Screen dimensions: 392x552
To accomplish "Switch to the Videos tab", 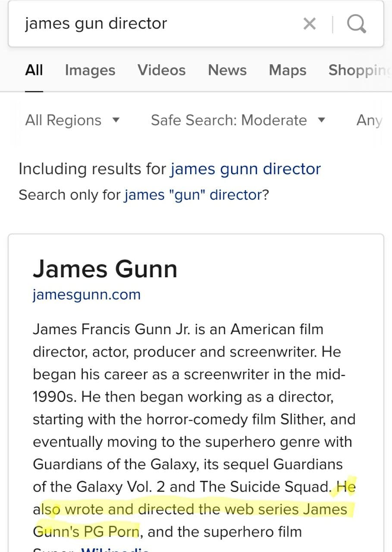I will tap(161, 70).
